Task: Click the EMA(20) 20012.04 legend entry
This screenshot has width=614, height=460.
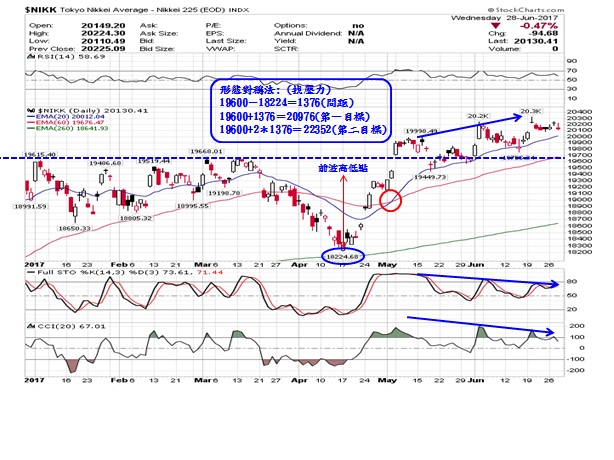Action: coord(66,117)
